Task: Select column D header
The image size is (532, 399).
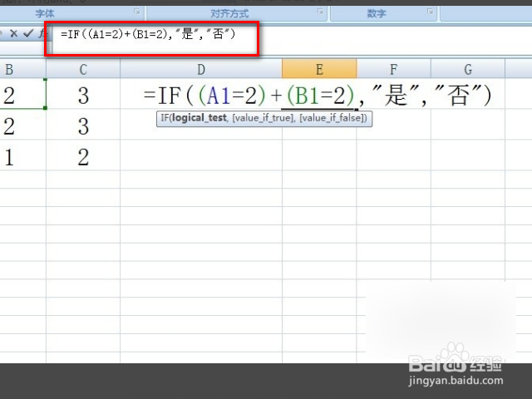Action: [x=201, y=69]
